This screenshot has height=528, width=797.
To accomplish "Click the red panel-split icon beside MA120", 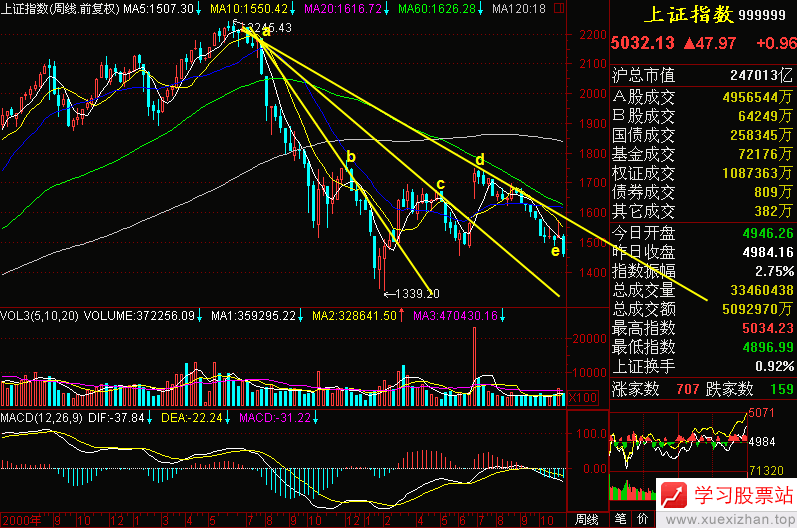I will [559, 9].
